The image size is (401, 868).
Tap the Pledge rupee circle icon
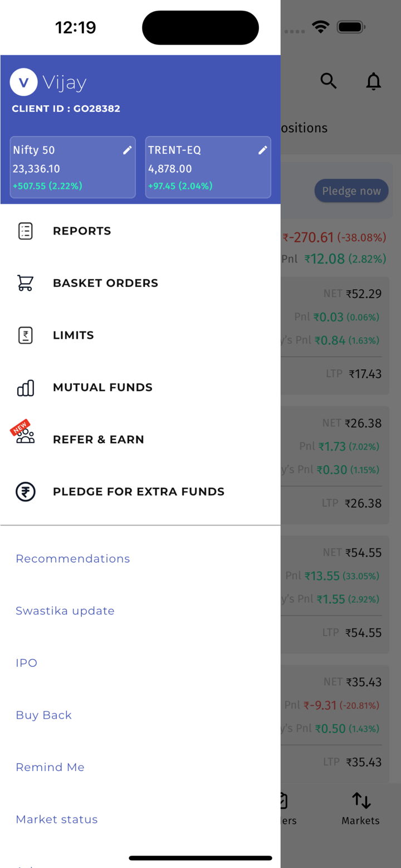(25, 492)
